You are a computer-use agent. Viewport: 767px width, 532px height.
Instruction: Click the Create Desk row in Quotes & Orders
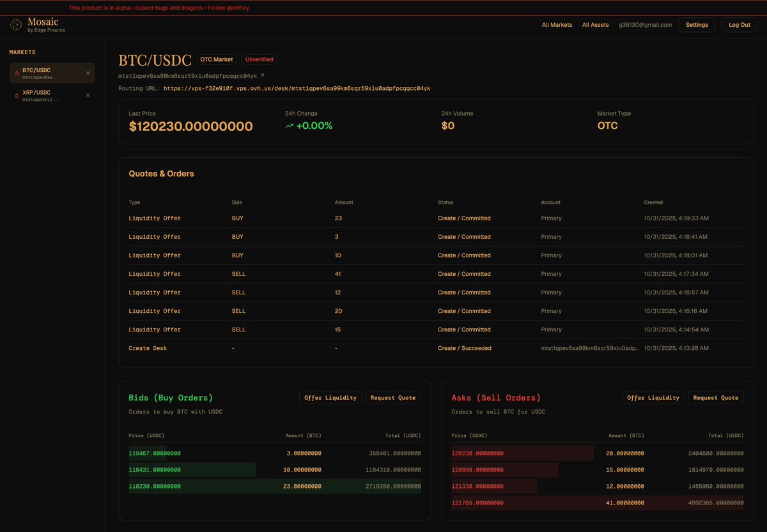[x=436, y=348]
